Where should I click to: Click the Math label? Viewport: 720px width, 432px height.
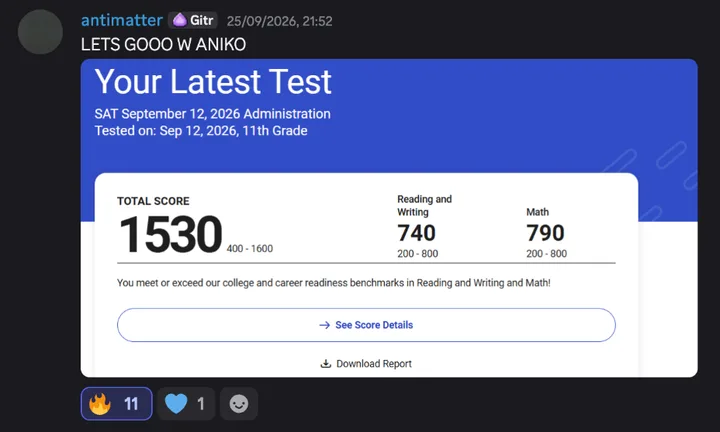(x=537, y=212)
